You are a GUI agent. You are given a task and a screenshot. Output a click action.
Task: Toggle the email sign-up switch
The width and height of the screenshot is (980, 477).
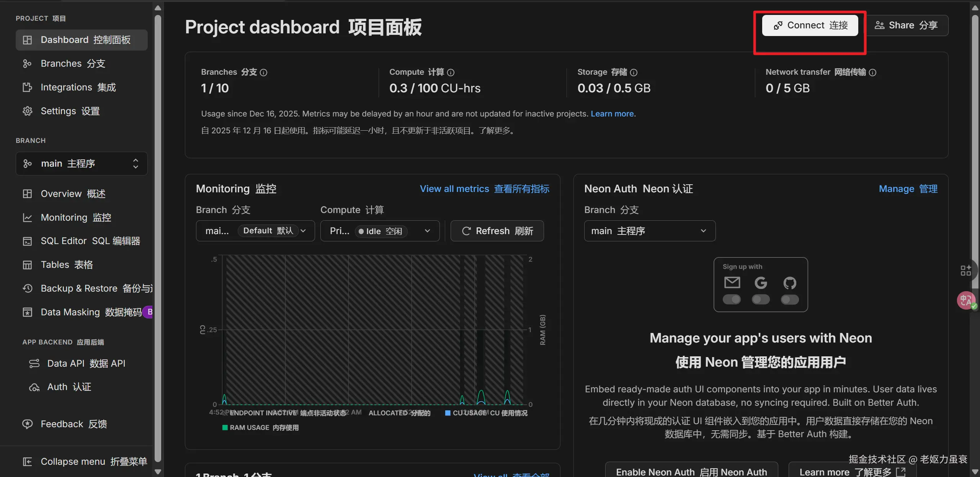pyautogui.click(x=732, y=300)
